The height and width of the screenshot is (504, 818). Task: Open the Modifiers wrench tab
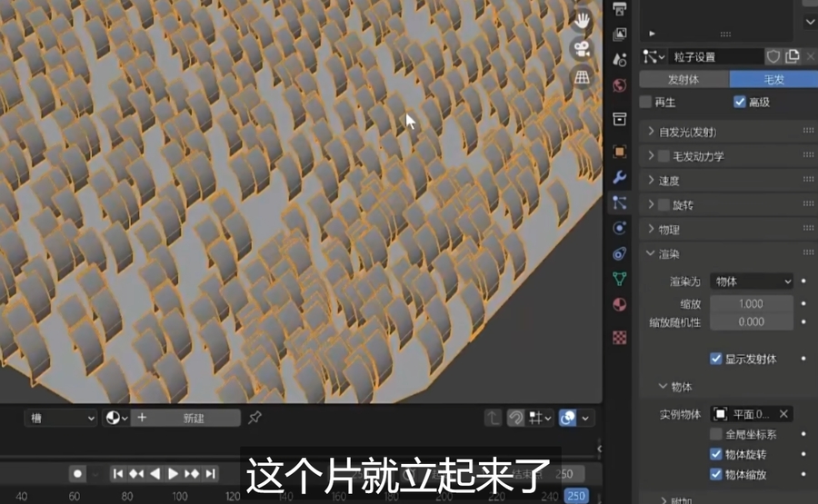click(620, 177)
